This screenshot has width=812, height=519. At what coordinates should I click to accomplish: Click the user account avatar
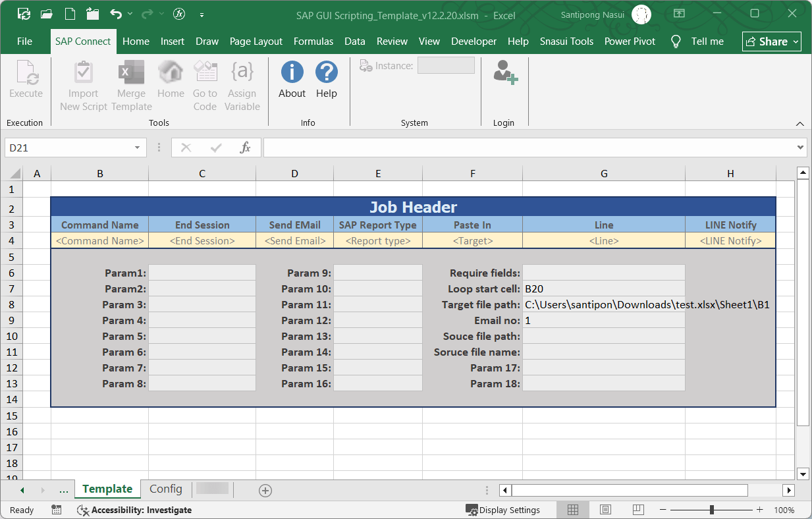pos(641,14)
